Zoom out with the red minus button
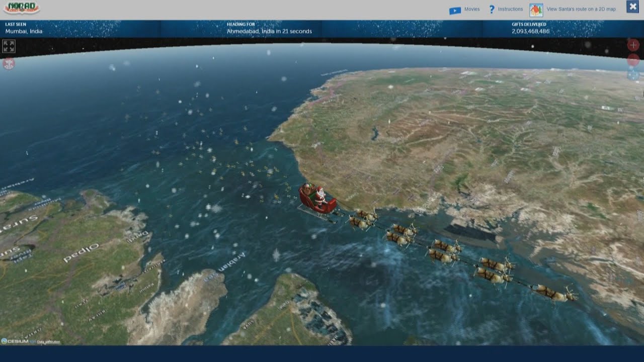The width and height of the screenshot is (644, 362). [633, 60]
